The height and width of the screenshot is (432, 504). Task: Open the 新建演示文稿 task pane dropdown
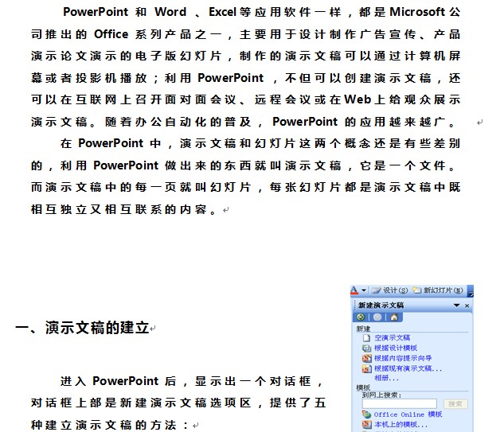point(456,306)
